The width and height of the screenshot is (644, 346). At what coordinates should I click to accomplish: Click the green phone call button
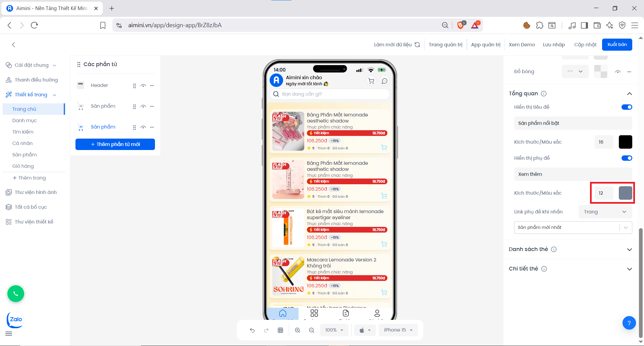tap(16, 294)
